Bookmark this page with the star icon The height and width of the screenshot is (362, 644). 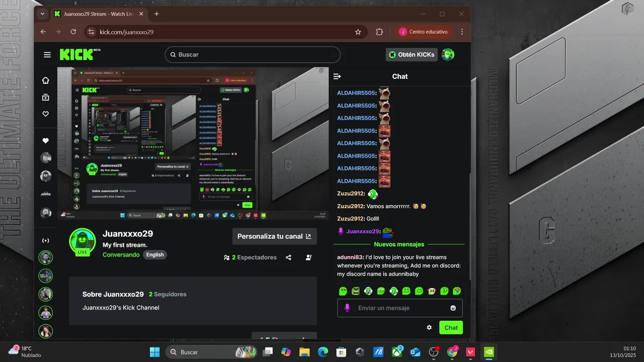coord(358,32)
